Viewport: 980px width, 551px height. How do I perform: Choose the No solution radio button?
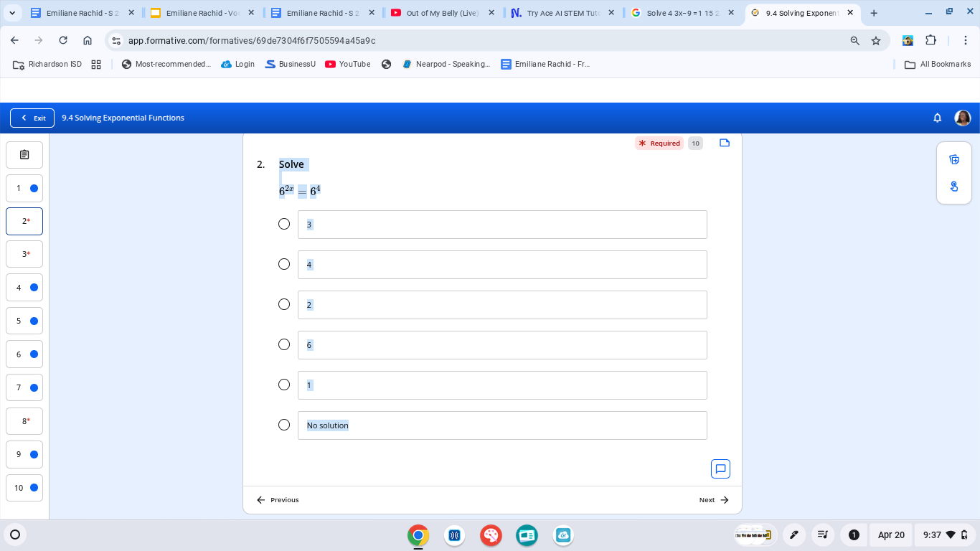(284, 425)
